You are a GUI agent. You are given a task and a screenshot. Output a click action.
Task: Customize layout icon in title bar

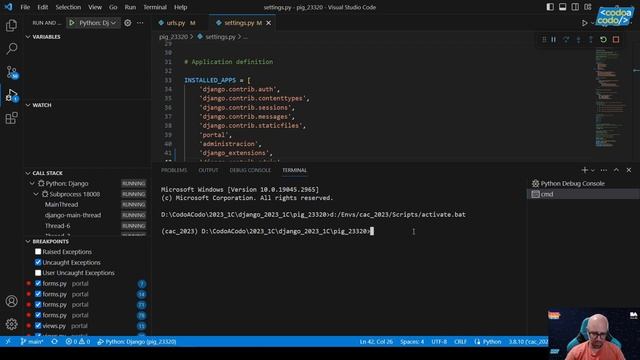click(x=588, y=7)
